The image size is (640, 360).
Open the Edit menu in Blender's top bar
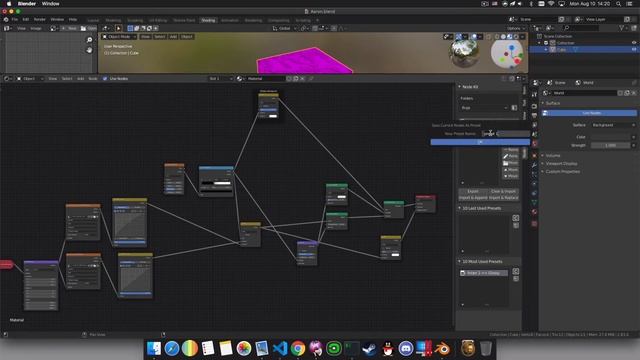pos(26,19)
